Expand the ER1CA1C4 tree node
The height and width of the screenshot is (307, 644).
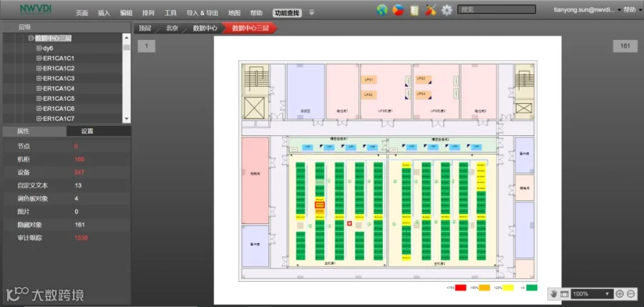point(39,88)
